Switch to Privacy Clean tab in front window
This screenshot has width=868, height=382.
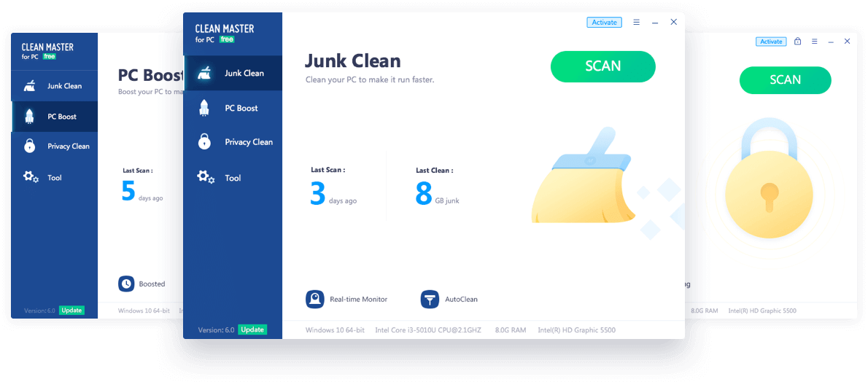pyautogui.click(x=249, y=141)
